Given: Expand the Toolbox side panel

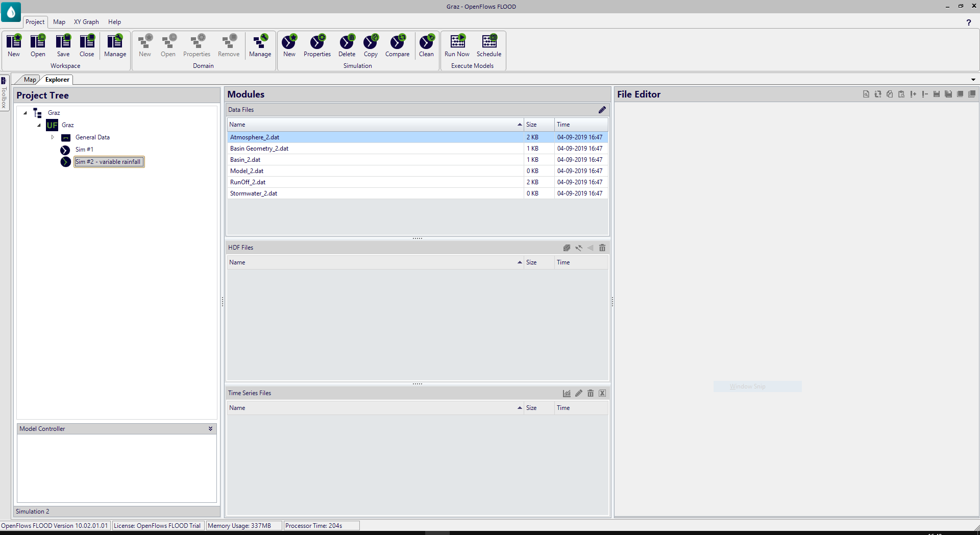Looking at the screenshot, I should 4,92.
